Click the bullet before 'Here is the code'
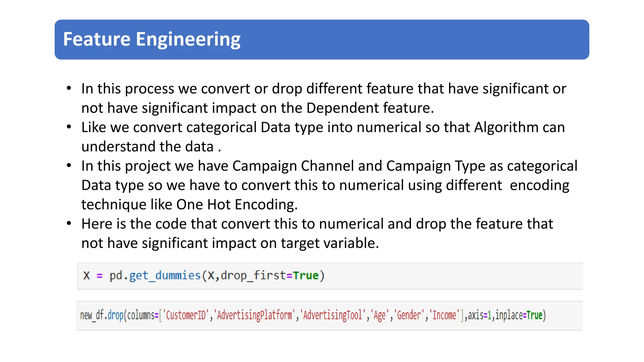The height and width of the screenshot is (362, 644). point(69,223)
